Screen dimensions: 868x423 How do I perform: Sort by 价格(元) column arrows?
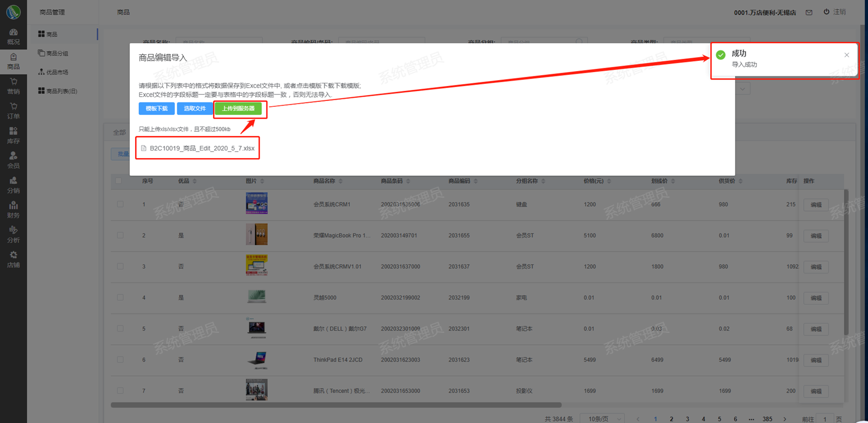(609, 181)
